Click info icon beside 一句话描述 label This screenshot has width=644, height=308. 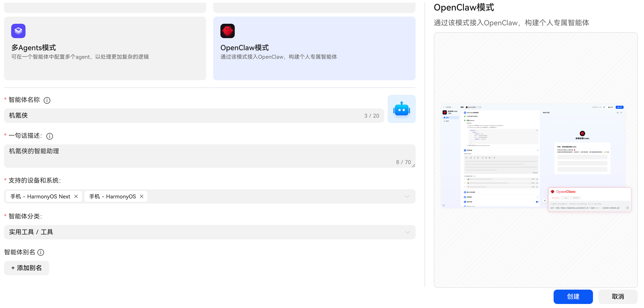49,136
